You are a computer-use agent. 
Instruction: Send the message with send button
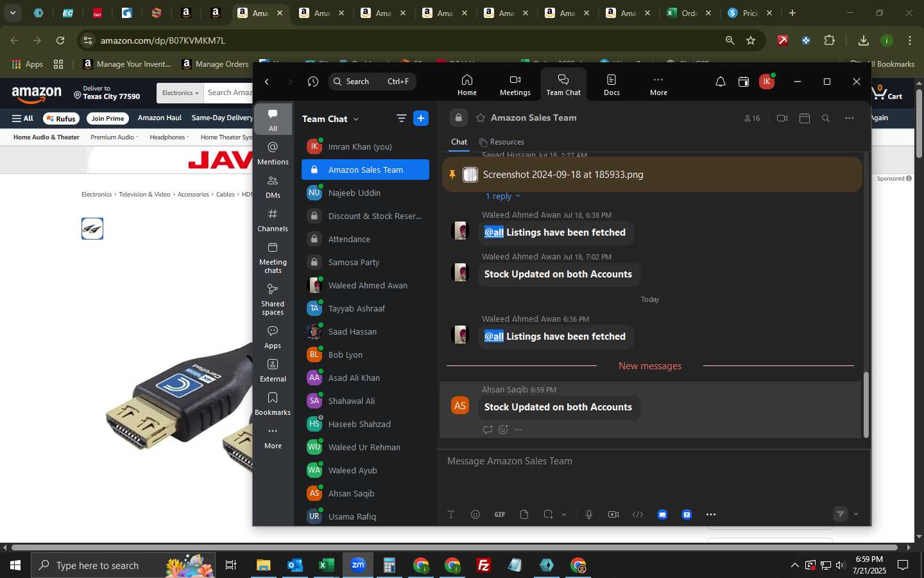[841, 514]
